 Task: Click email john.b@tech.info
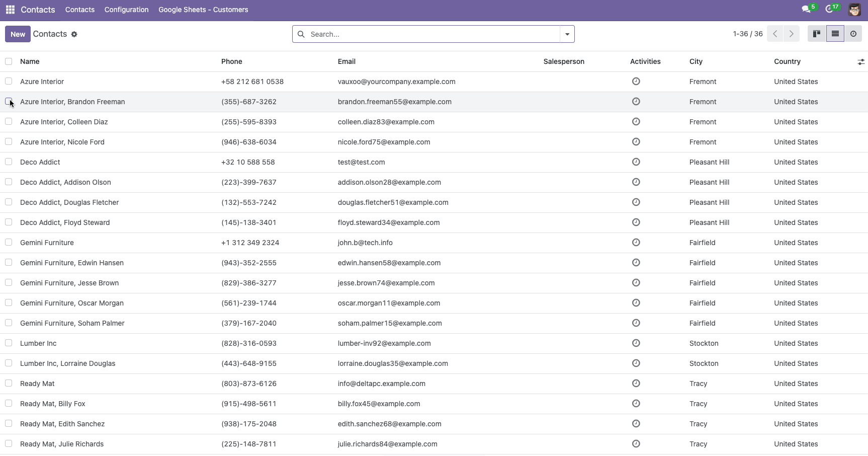[x=365, y=243]
